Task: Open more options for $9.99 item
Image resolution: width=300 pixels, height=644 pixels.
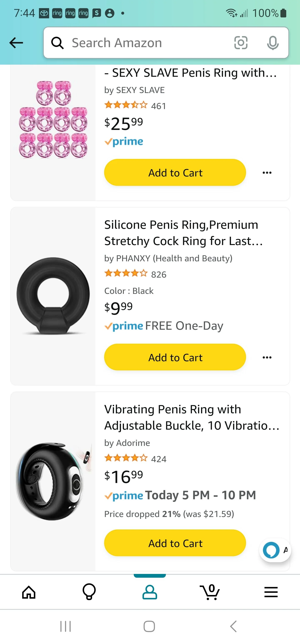Action: (267, 357)
